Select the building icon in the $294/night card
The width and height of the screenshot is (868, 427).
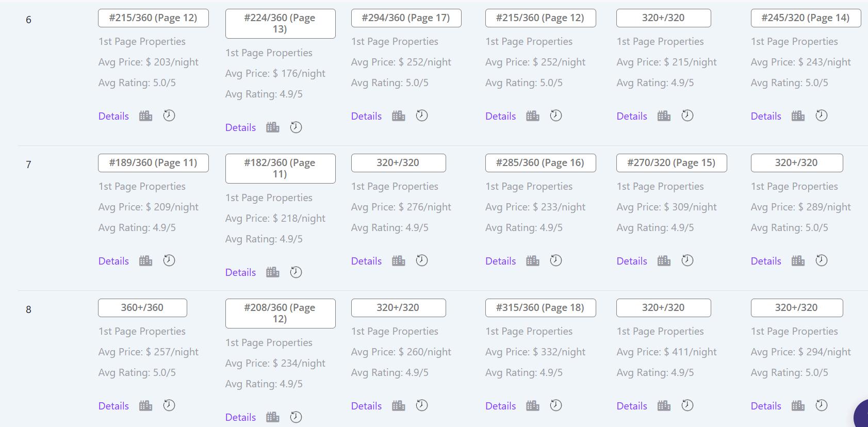798,406
